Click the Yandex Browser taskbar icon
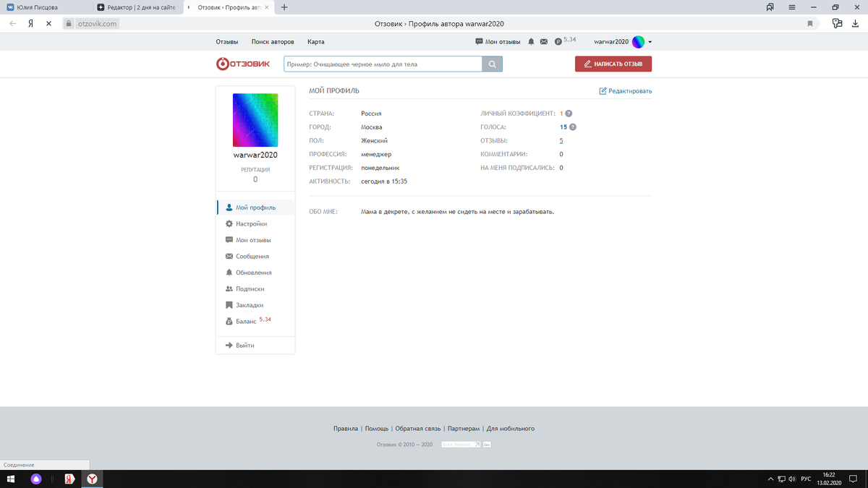 93,479
